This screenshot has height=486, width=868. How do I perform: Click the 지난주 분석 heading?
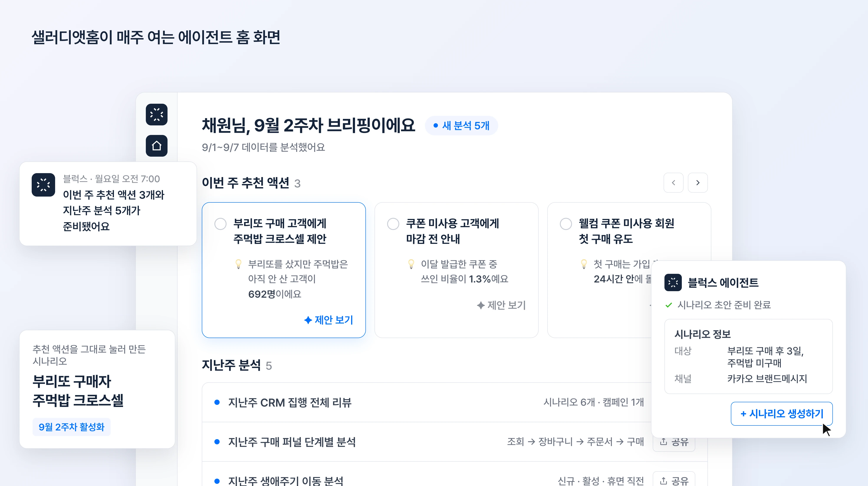[231, 365]
